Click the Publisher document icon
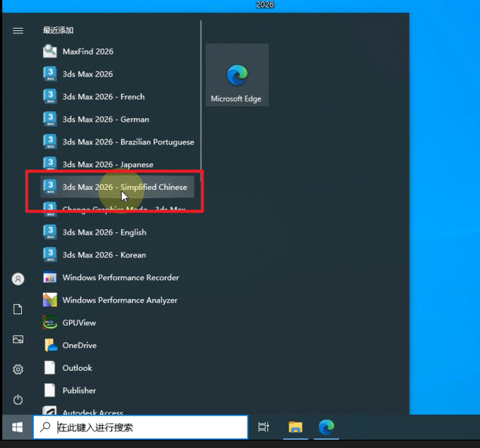This screenshot has width=480, height=448. (50, 390)
